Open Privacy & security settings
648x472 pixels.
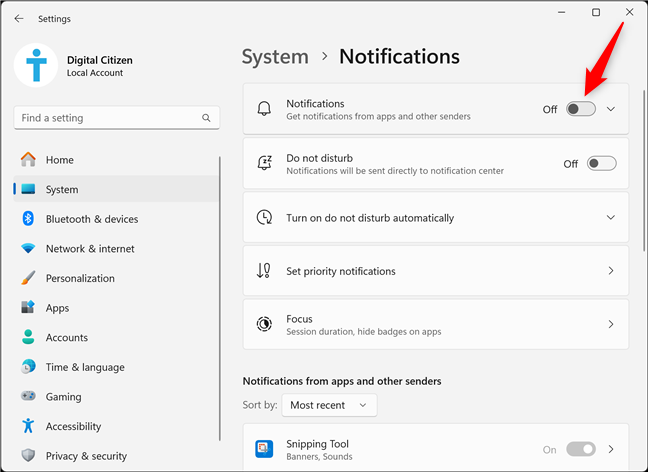coord(116,455)
